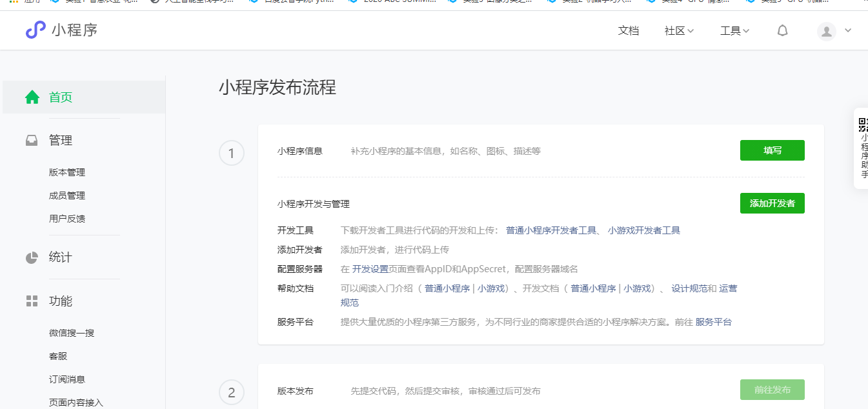This screenshot has width=868, height=409.
Task: Click the 前往发布 button
Action: [x=772, y=390]
